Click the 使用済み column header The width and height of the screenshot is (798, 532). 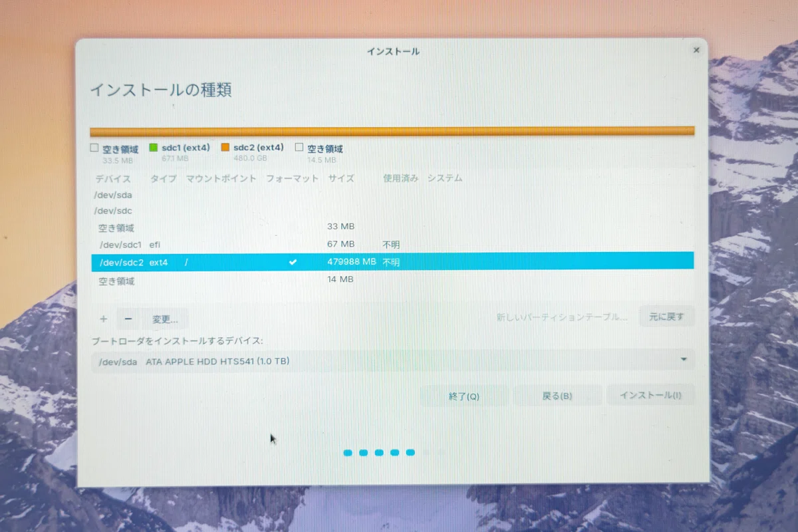[400, 178]
